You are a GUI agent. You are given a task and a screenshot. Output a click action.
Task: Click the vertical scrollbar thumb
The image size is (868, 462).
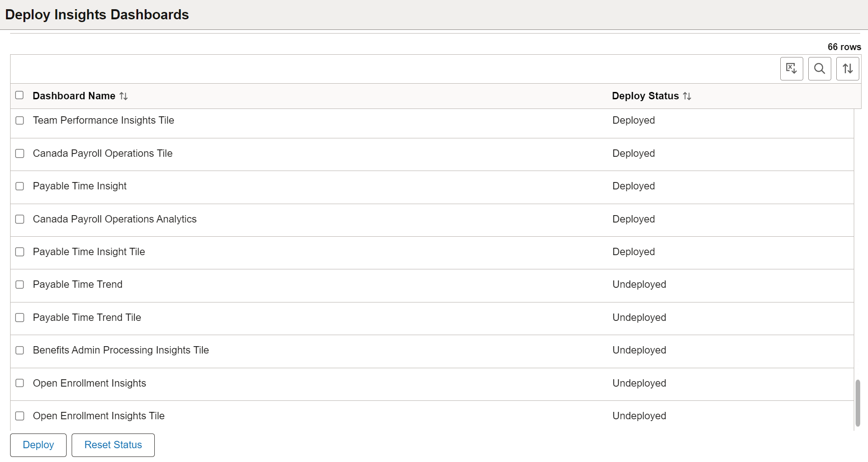(857, 403)
